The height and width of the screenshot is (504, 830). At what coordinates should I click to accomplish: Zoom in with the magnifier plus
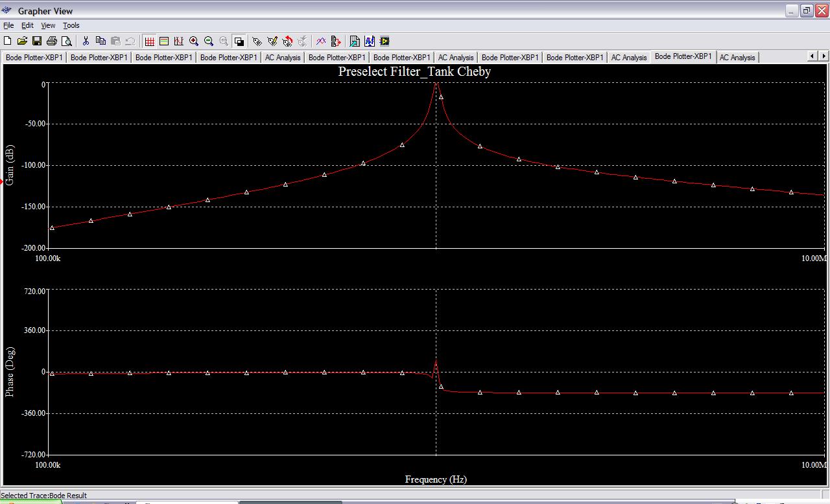pyautogui.click(x=194, y=41)
